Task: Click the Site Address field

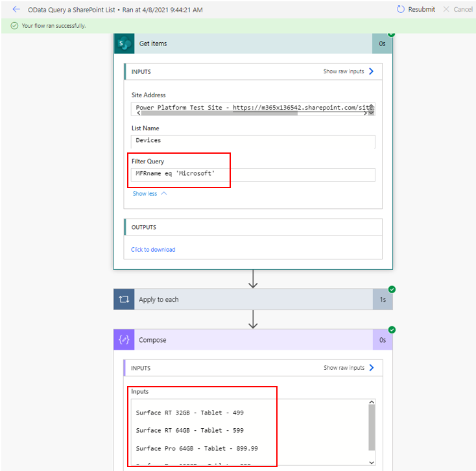Action: click(x=253, y=108)
